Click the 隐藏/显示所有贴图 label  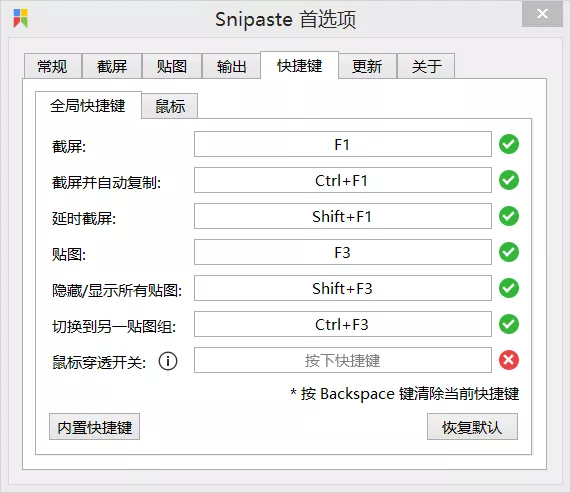click(x=117, y=291)
